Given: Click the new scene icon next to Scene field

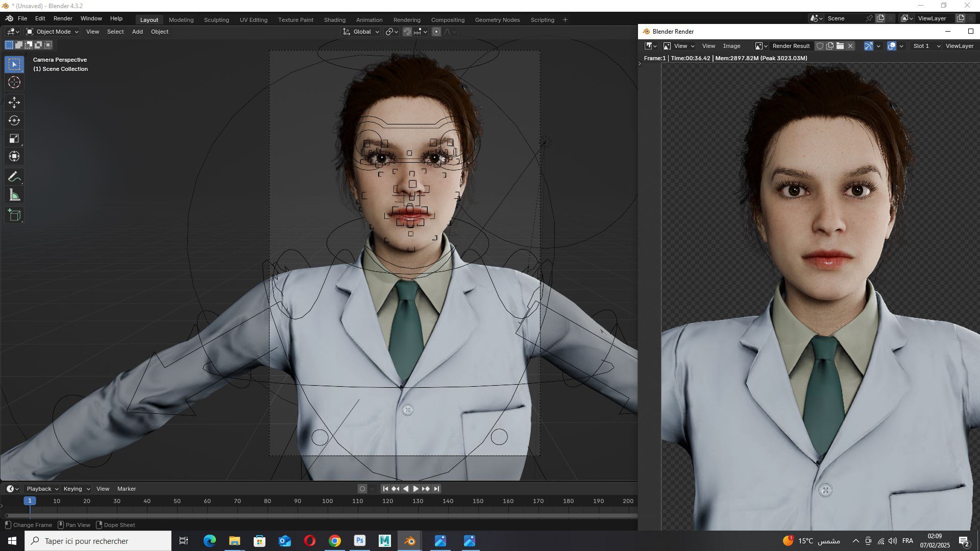Looking at the screenshot, I should 880,18.
